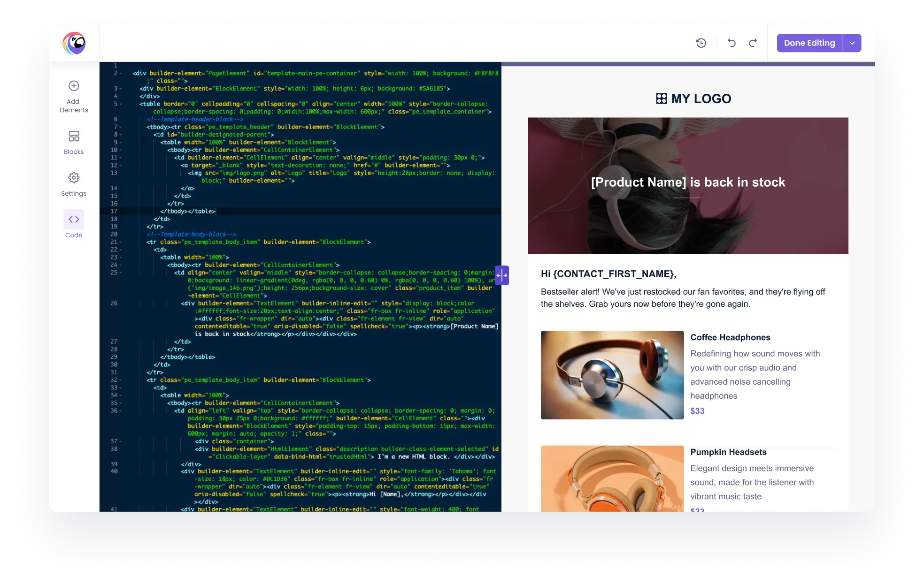Click the "Redefining how sound moves" description
Screen dimensions: 924x585
click(755, 375)
